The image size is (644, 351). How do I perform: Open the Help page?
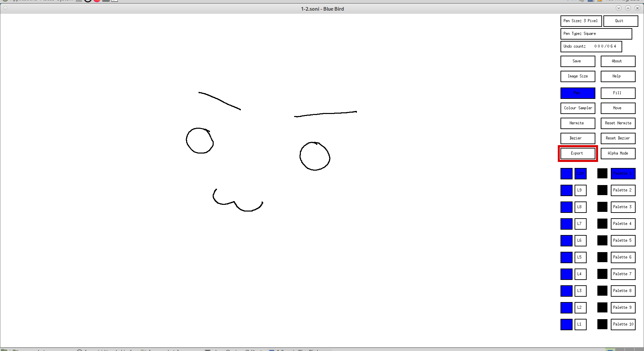pyautogui.click(x=618, y=76)
